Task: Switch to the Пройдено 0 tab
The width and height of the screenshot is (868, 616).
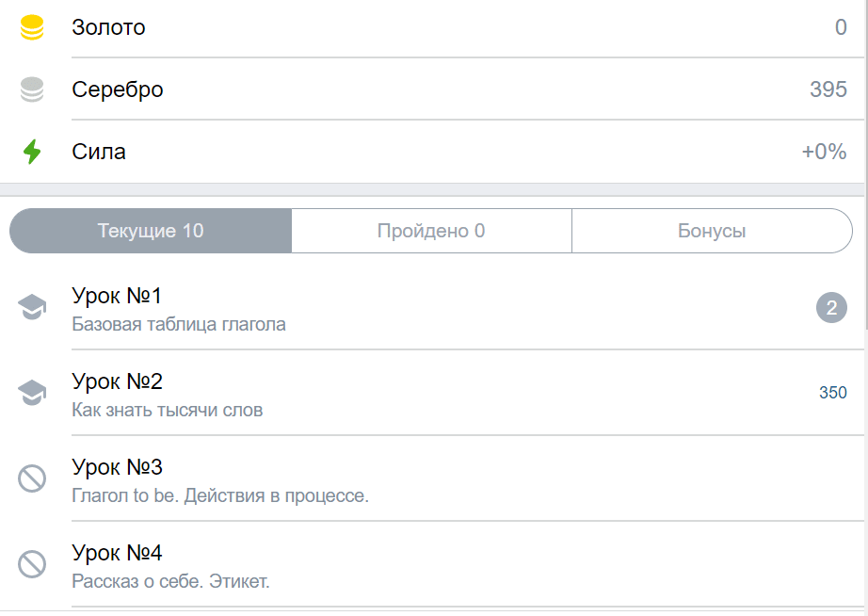Action: tap(431, 231)
